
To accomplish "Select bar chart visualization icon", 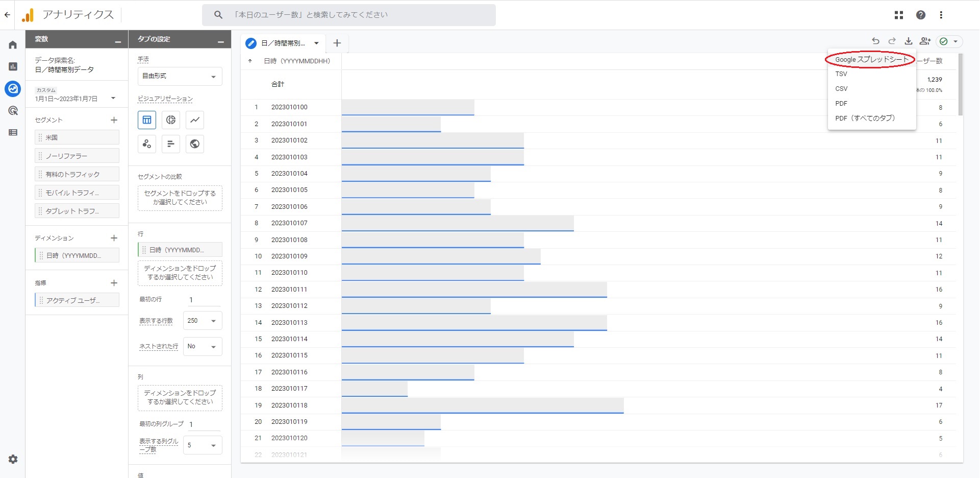I will (171, 144).
